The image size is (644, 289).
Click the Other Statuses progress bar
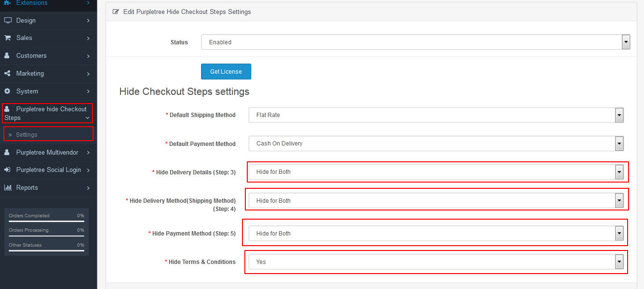pyautogui.click(x=46, y=250)
